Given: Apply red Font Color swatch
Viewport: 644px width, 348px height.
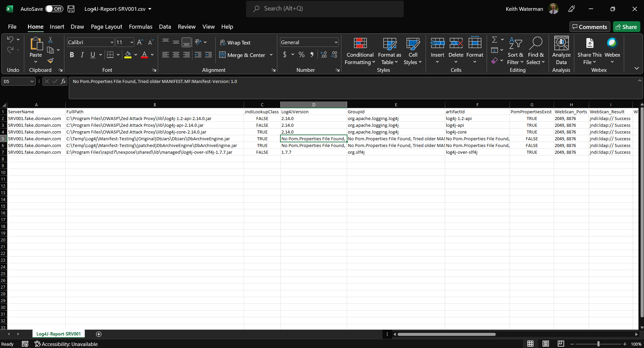Looking at the screenshot, I should pyautogui.click(x=145, y=55).
